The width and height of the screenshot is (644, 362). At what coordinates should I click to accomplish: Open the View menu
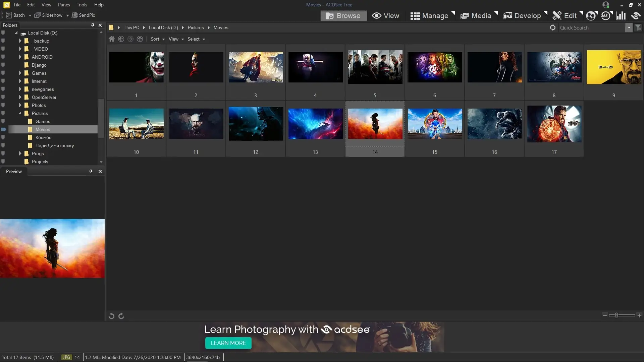(46, 5)
